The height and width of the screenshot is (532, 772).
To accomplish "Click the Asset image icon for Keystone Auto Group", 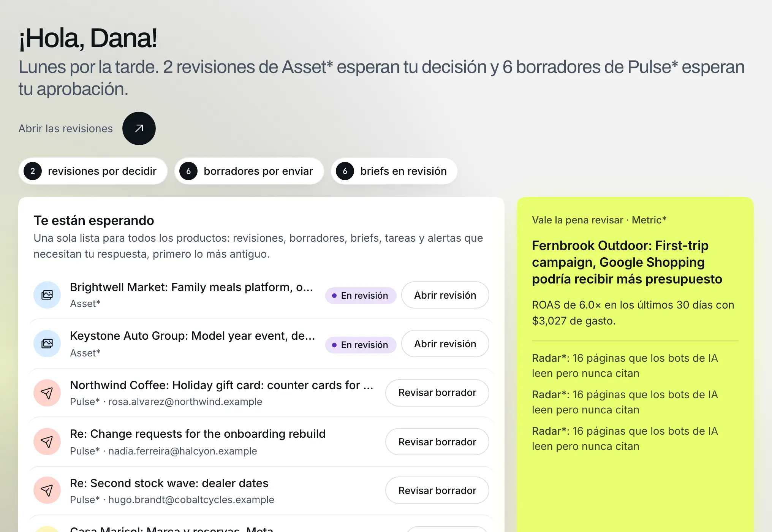I will (x=47, y=344).
